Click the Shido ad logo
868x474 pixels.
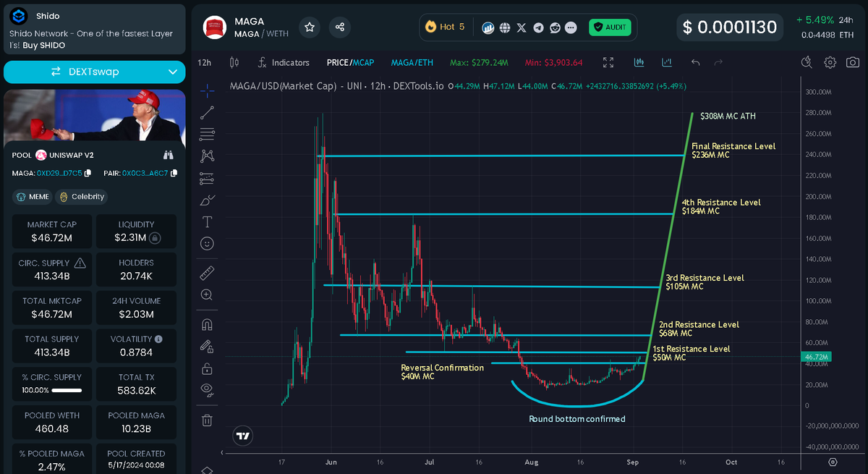pyautogui.click(x=20, y=15)
